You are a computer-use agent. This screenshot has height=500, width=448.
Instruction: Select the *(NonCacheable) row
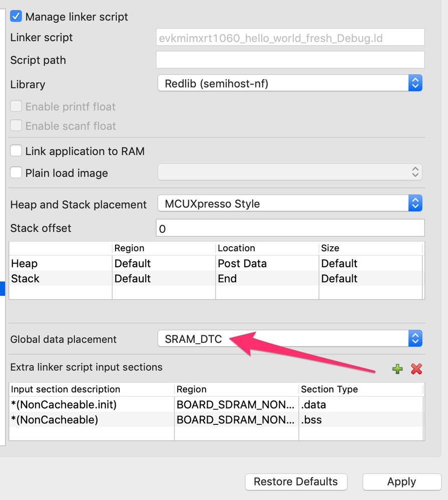coord(217,419)
